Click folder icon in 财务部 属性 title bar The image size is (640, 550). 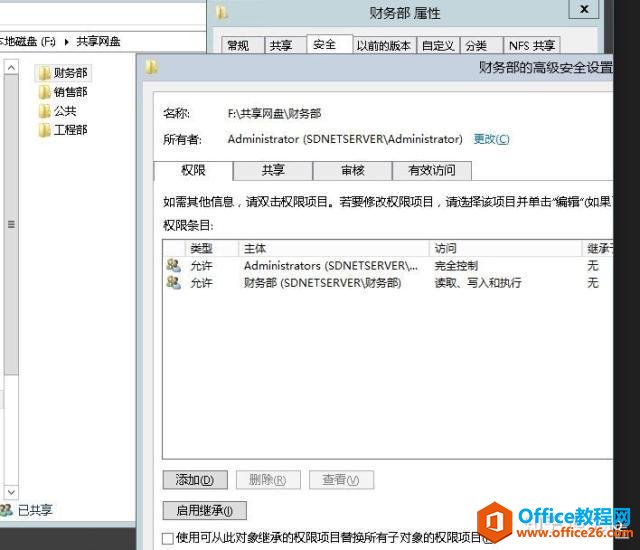coord(222,13)
